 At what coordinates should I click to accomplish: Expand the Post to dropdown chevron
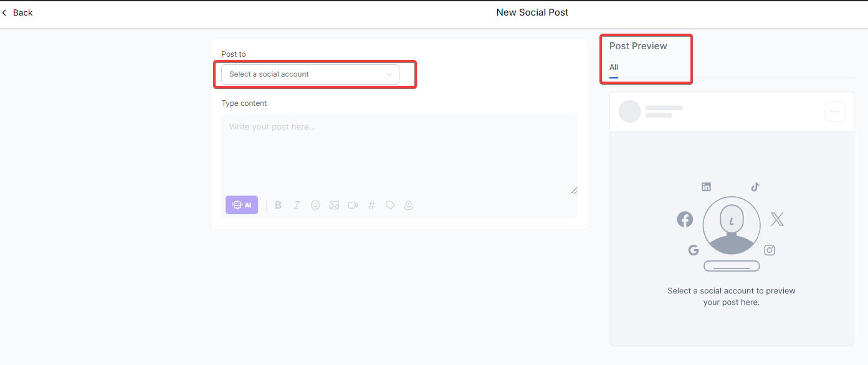point(389,75)
